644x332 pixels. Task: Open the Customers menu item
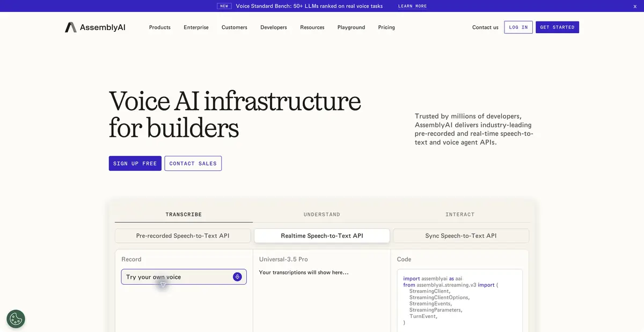pyautogui.click(x=235, y=27)
